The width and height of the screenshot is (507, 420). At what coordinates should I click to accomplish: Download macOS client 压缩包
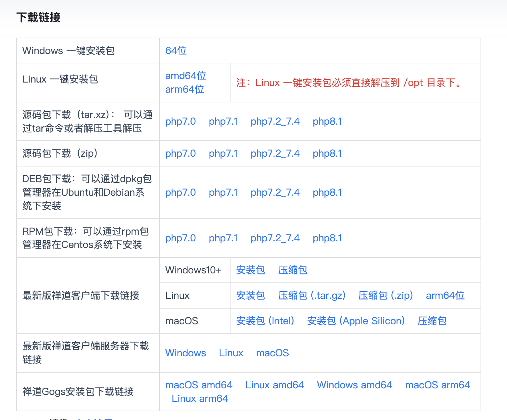coord(432,321)
